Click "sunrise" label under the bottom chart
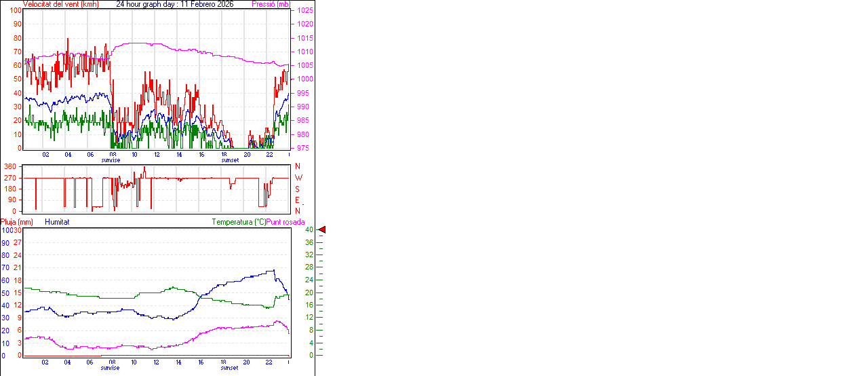868x376 pixels. point(111,368)
